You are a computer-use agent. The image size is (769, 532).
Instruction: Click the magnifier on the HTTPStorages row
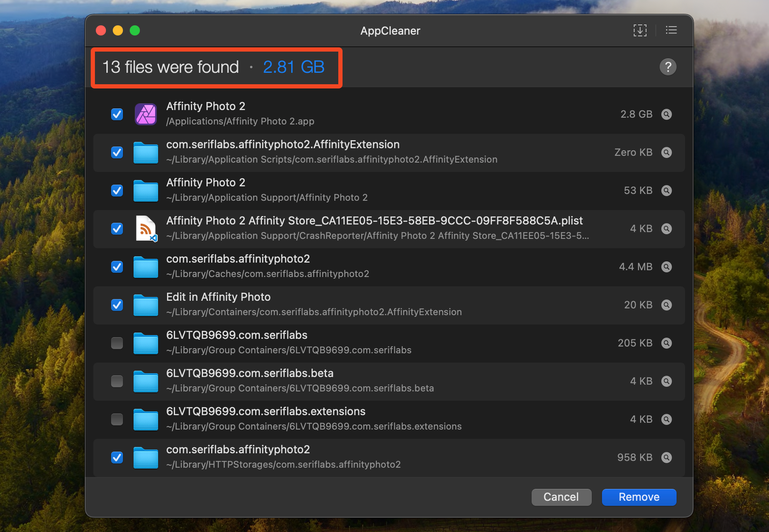[666, 457]
